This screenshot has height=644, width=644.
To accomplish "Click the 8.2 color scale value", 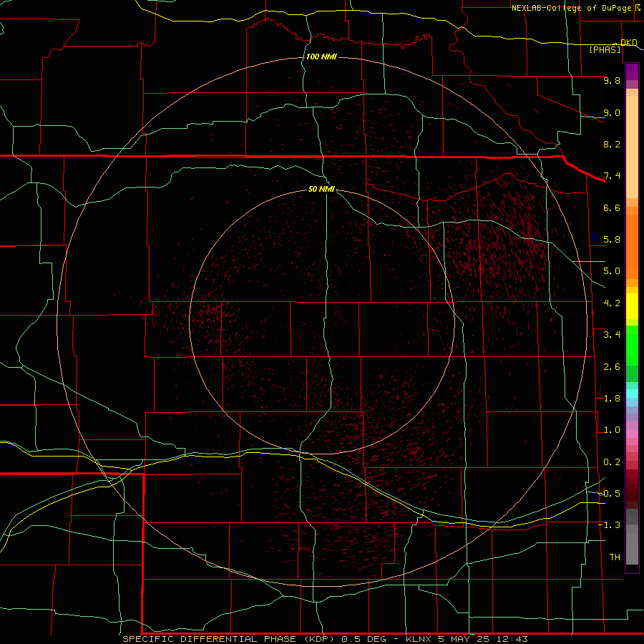I will point(612,144).
